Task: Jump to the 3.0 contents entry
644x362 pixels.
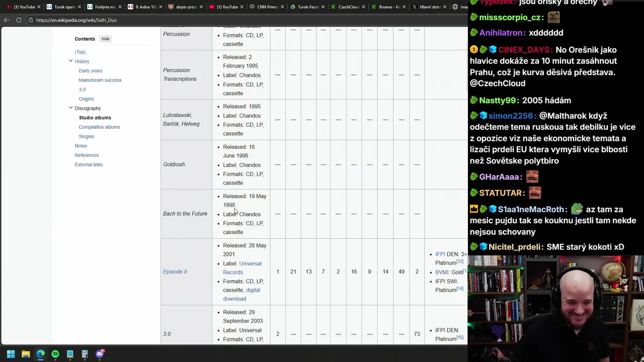Action: [x=82, y=89]
